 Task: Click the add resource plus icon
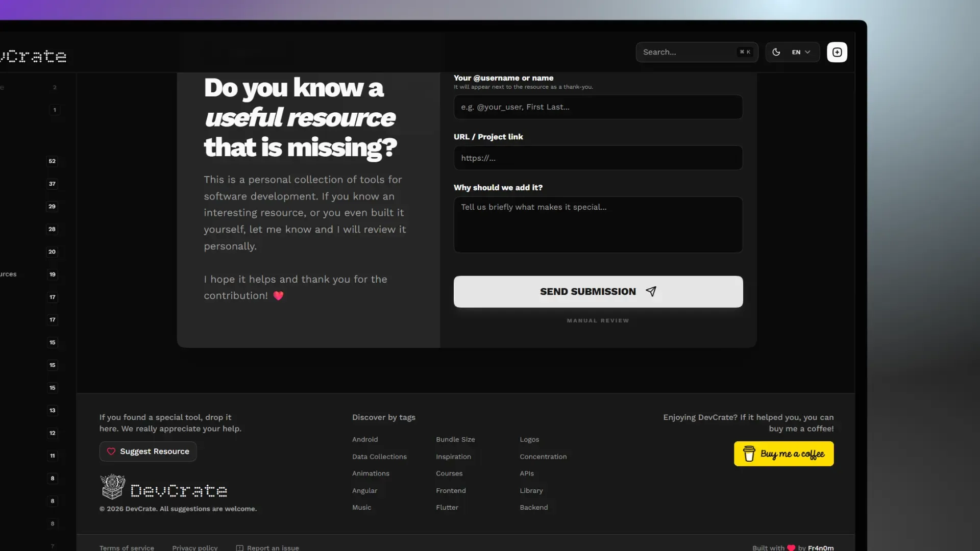(x=837, y=52)
